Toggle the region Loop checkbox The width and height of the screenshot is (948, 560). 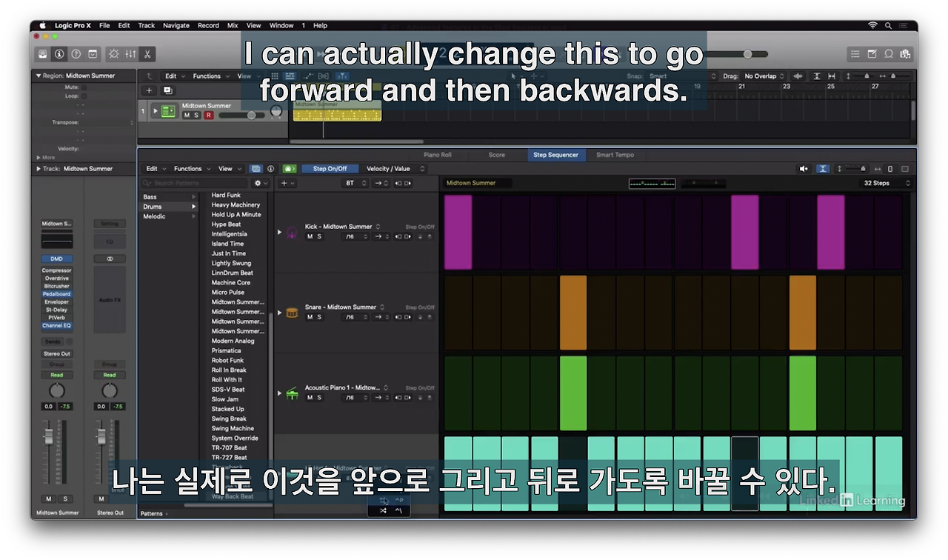[x=84, y=96]
